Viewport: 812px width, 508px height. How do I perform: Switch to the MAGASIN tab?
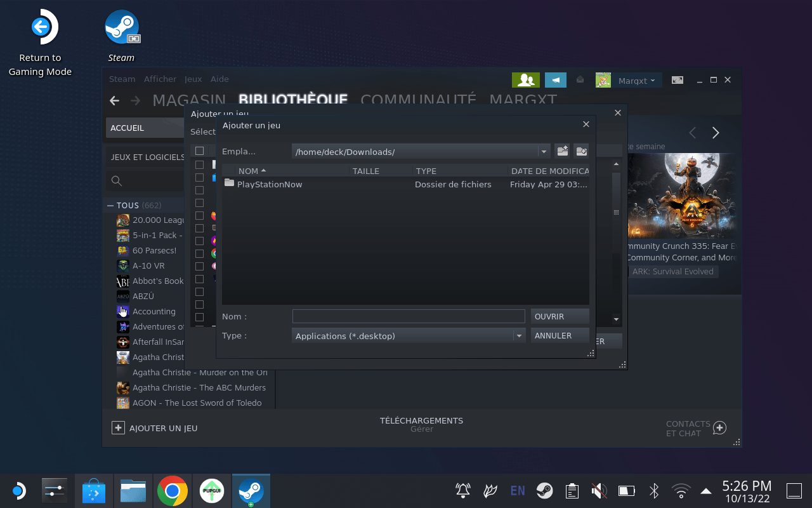click(x=189, y=100)
